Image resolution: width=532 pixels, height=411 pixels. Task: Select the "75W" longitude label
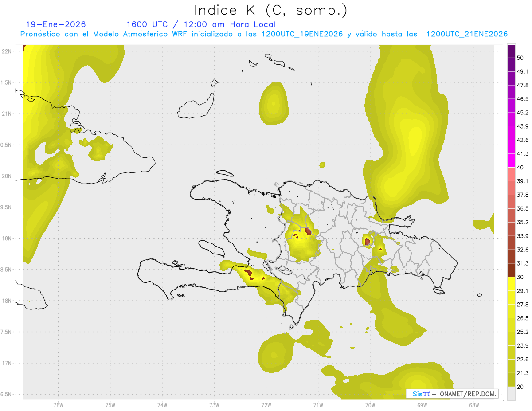110,405
